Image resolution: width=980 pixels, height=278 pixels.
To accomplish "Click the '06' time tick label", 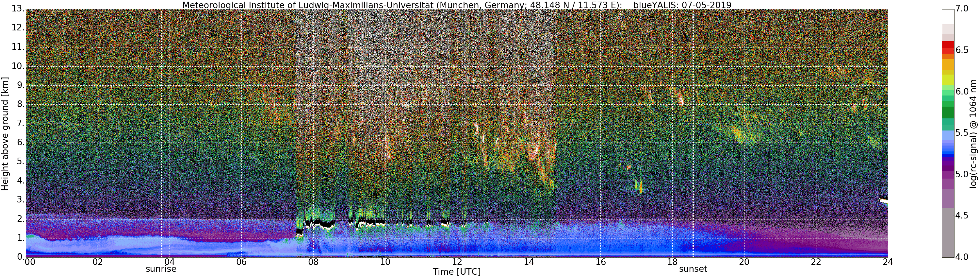I will click(241, 262).
